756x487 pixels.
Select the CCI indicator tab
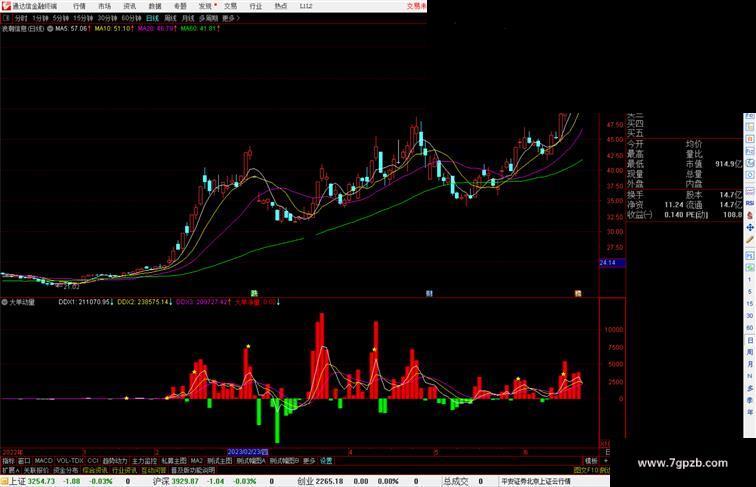click(93, 461)
